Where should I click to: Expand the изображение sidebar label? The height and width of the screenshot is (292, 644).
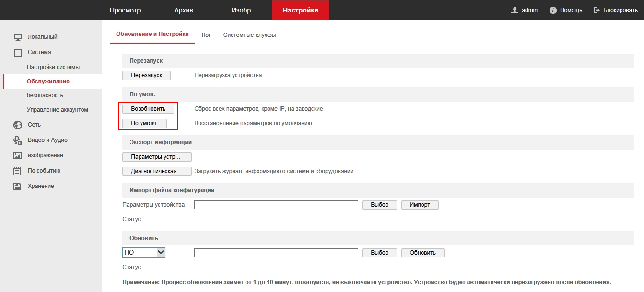click(46, 155)
